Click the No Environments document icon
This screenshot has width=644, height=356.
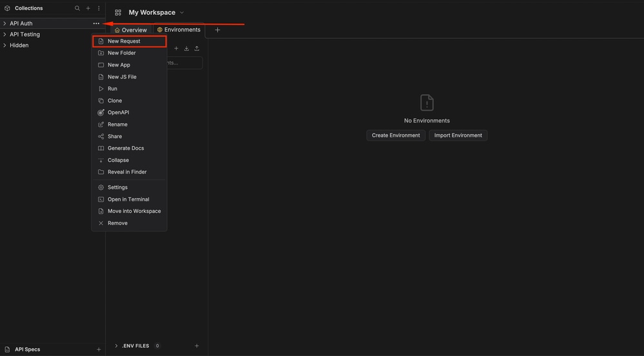point(427,103)
